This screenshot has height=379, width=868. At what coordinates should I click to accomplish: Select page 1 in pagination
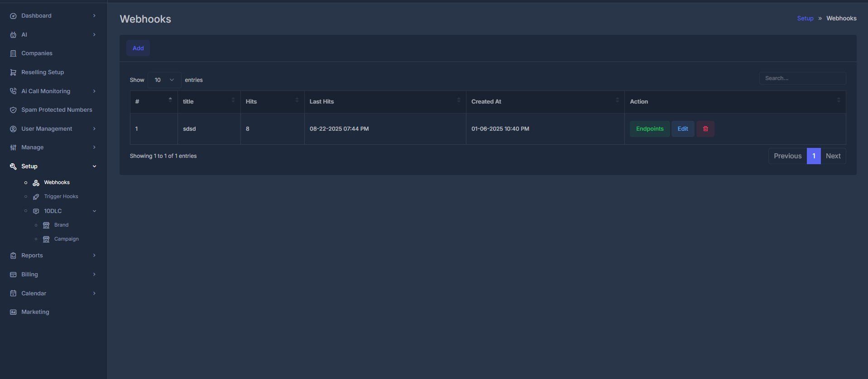click(814, 156)
